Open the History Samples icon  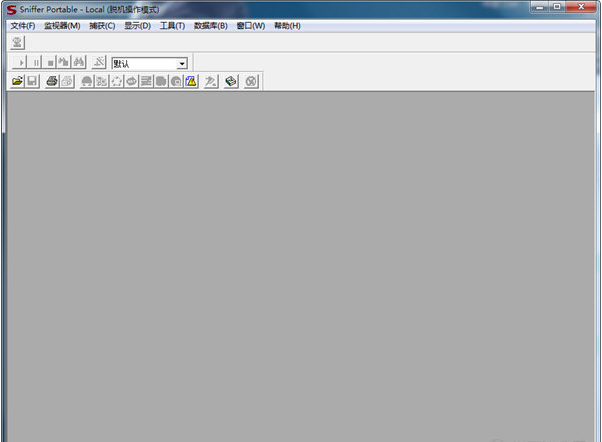(146, 81)
